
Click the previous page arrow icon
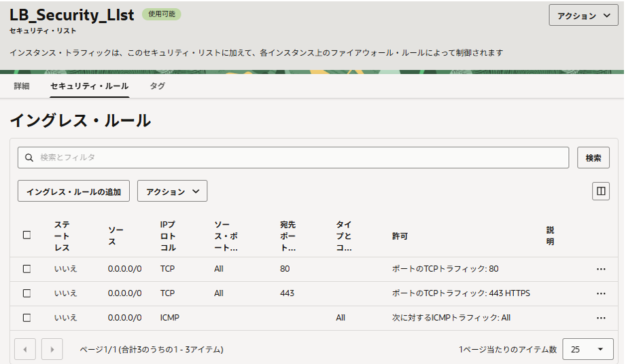pos(25,350)
